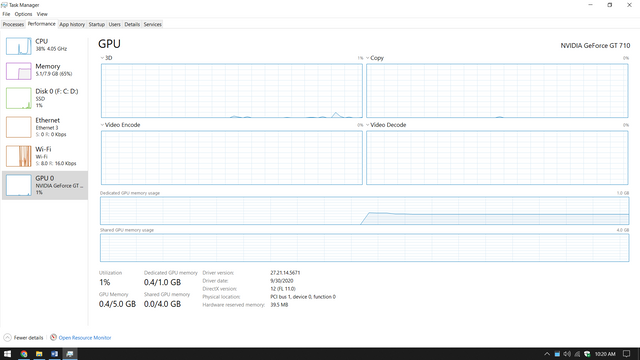
Task: Click the 0.4/5.0 GB GPU memory value
Action: [x=117, y=304]
